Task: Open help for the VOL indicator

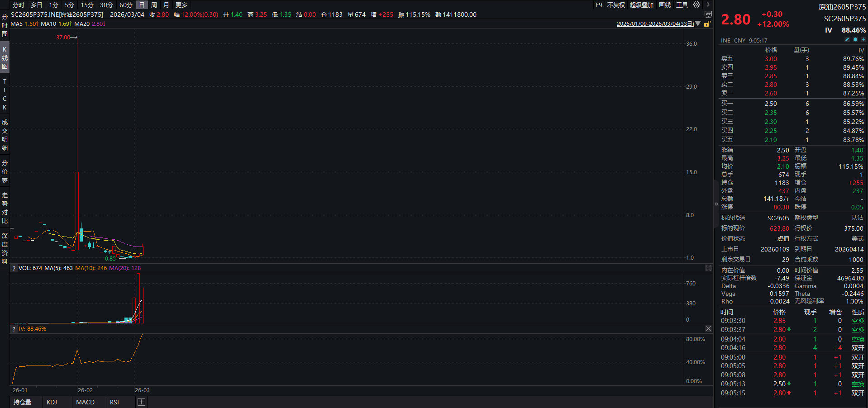Action: [x=14, y=269]
